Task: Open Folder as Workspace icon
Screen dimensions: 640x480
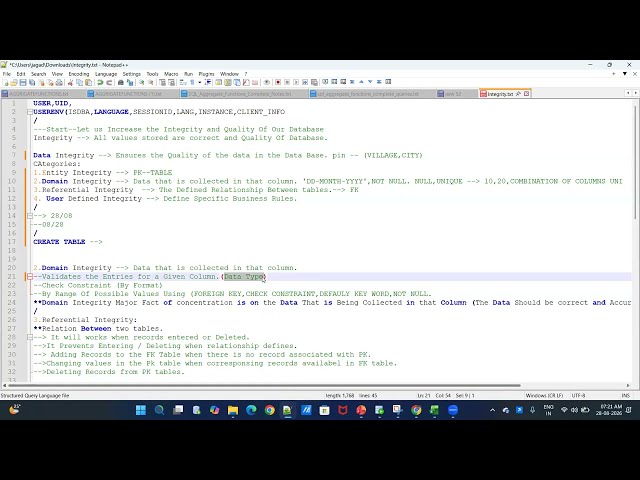Action: 255,82
